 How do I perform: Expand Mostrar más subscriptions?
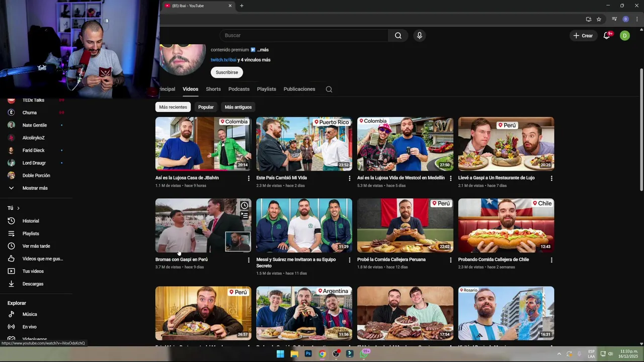tap(36, 188)
